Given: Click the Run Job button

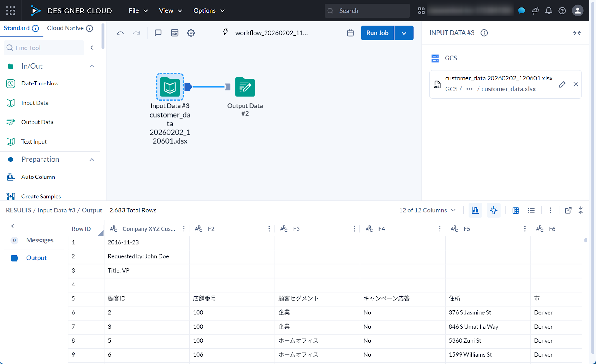Looking at the screenshot, I should pos(377,33).
